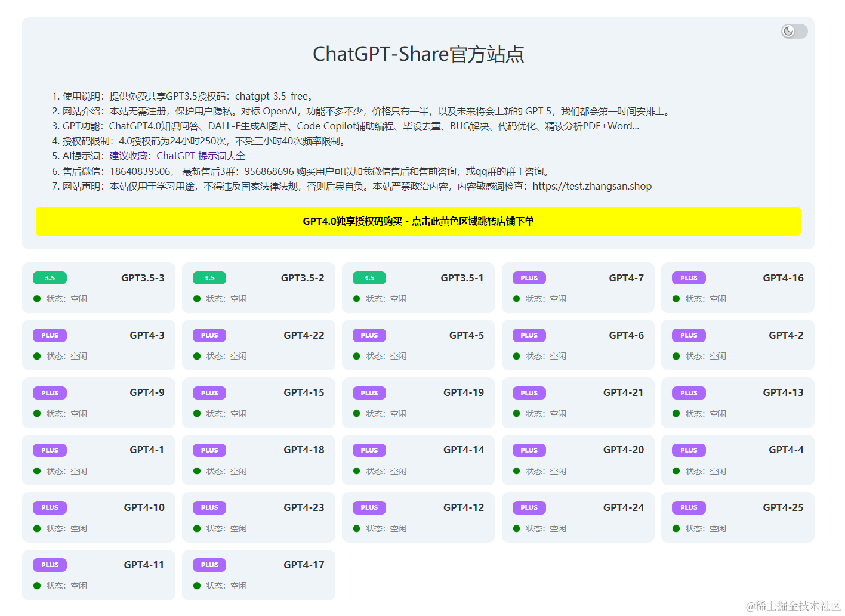This screenshot has height=616, width=845.
Task: Click the GPT4-15 title text
Action: 304,392
